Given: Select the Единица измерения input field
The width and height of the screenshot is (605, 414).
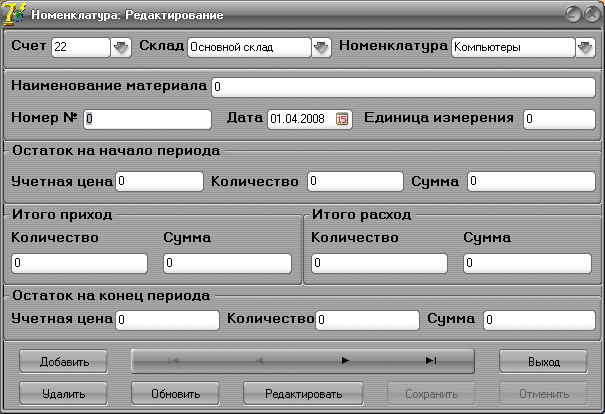Looking at the screenshot, I should (x=559, y=119).
